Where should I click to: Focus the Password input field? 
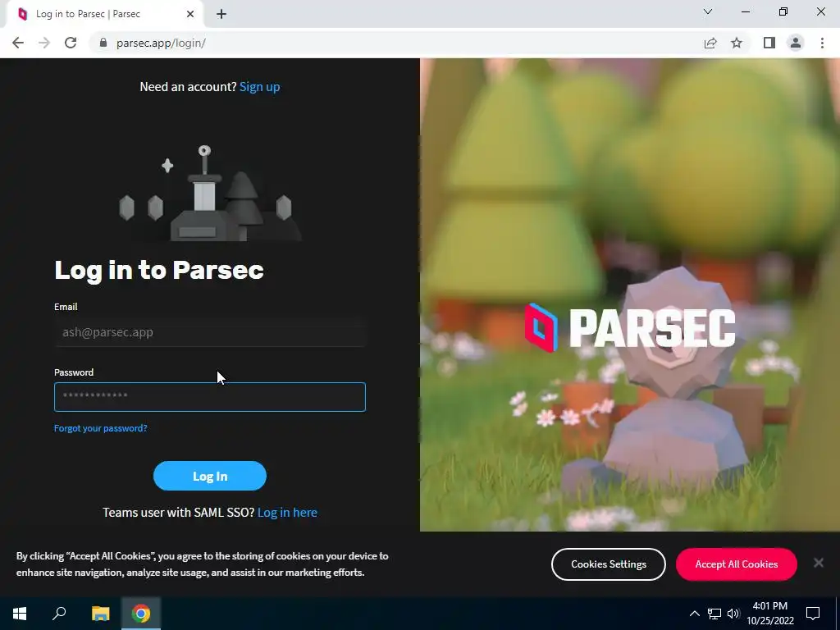pos(210,397)
